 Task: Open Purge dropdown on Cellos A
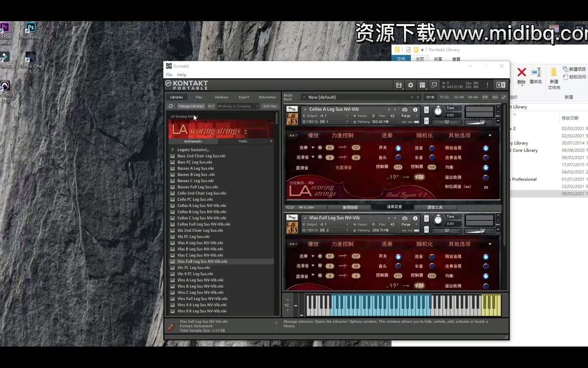410,116
